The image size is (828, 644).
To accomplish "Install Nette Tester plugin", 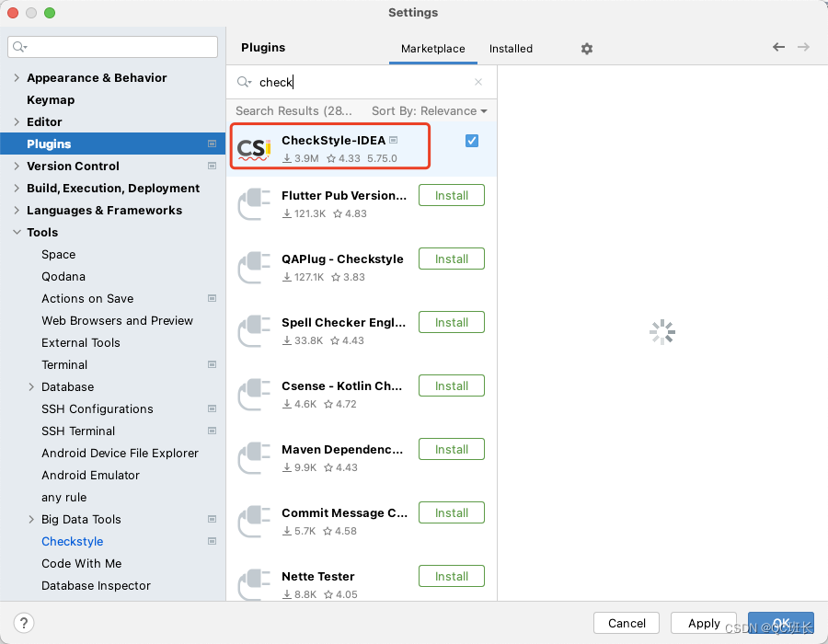I will [452, 577].
